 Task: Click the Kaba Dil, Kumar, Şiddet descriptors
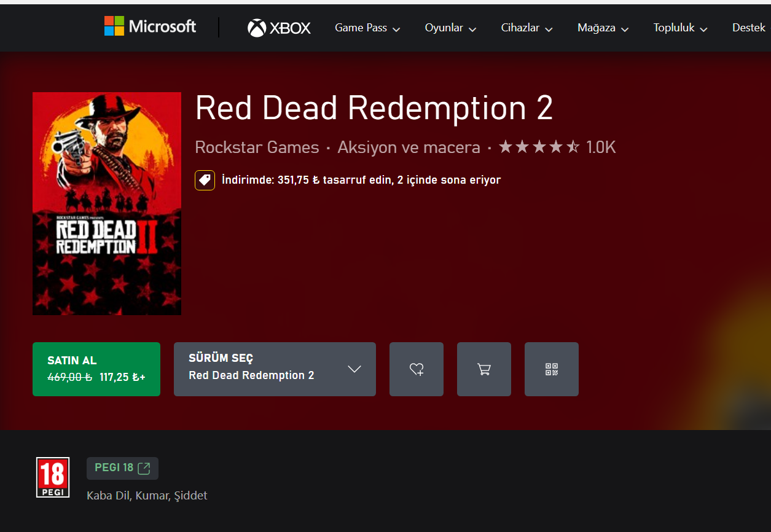pyautogui.click(x=147, y=495)
